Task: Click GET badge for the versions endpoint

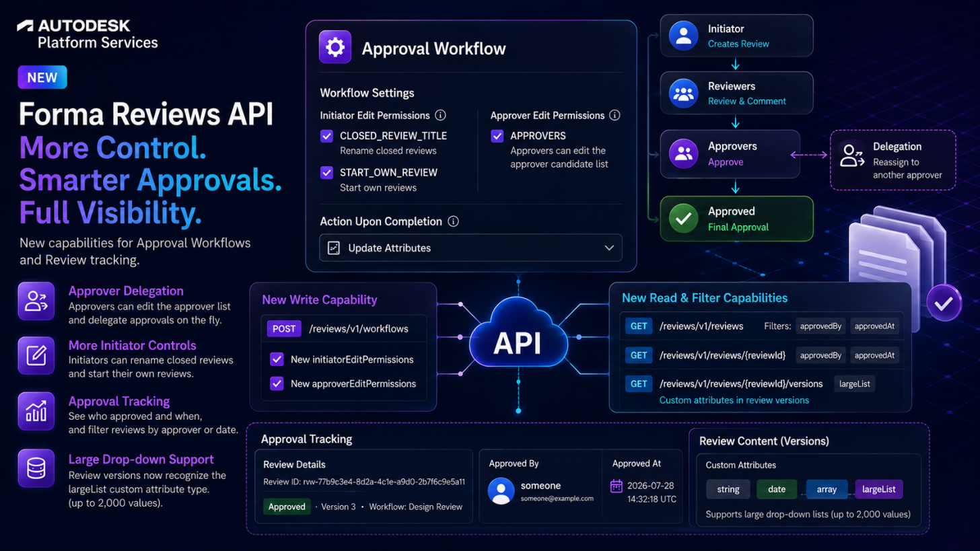Action: pyautogui.click(x=639, y=384)
